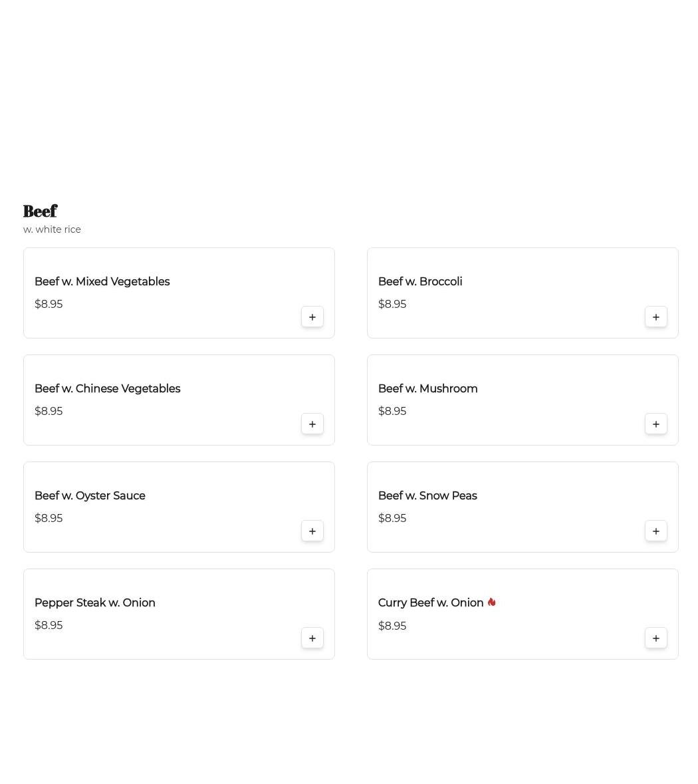Add Beef w. Broccoli using plus button
The image size is (698, 784).
(x=655, y=317)
